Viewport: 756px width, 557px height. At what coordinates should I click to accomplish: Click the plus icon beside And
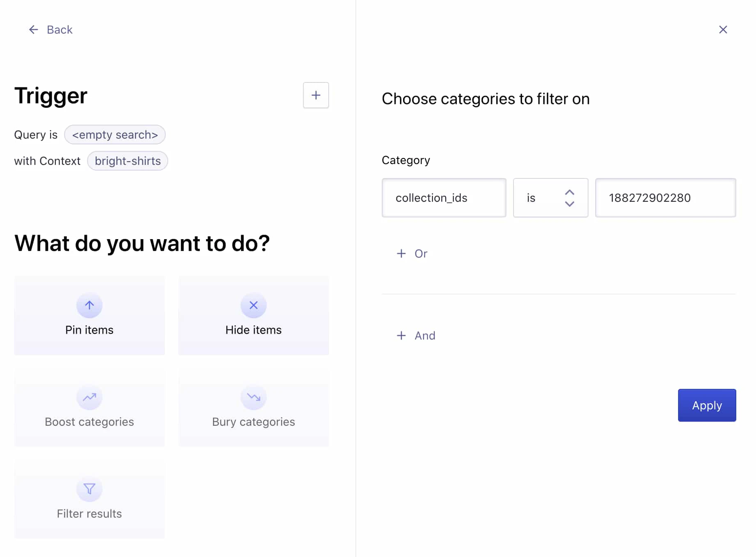(401, 336)
